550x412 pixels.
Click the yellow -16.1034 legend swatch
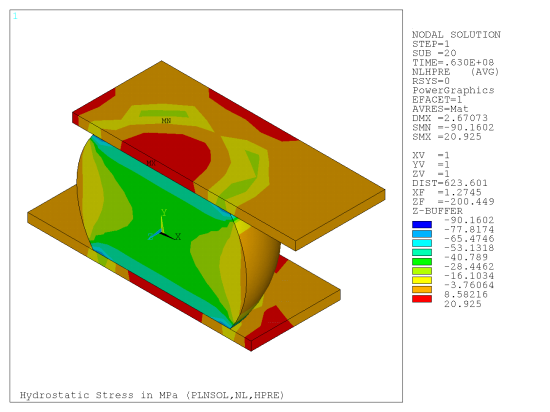coord(422,281)
